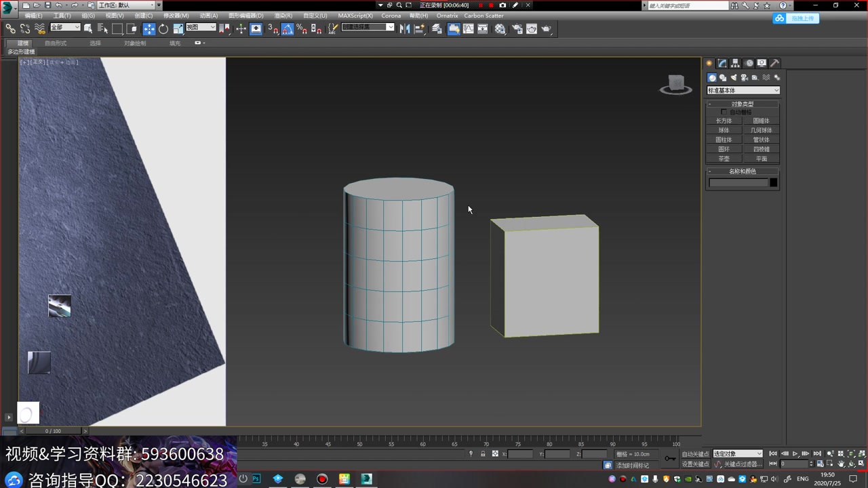The width and height of the screenshot is (868, 488).
Task: Click the 几何球体 geosphere button
Action: pyautogui.click(x=761, y=130)
